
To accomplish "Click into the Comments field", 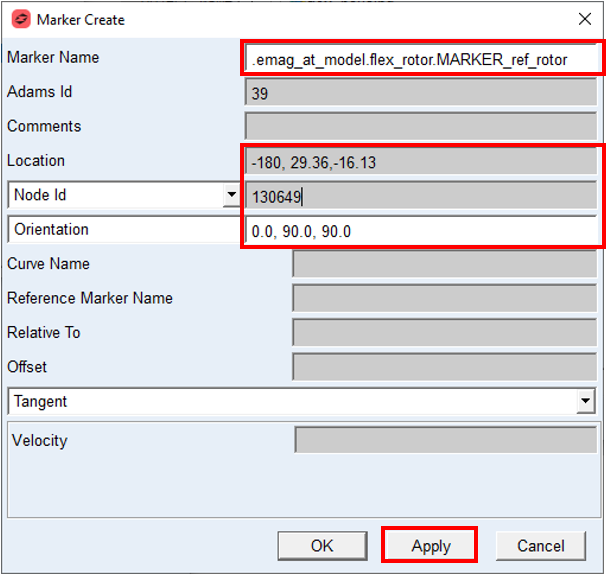I will [x=421, y=126].
